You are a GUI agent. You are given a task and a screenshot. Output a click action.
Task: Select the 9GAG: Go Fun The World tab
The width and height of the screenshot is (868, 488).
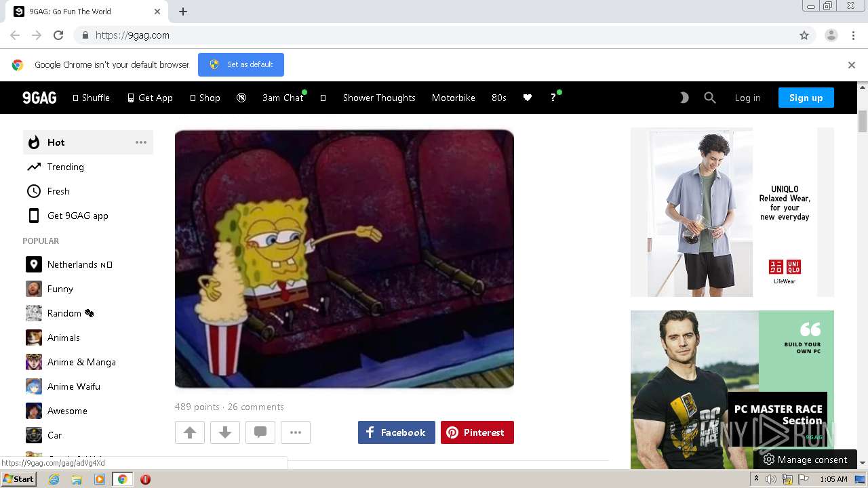87,12
